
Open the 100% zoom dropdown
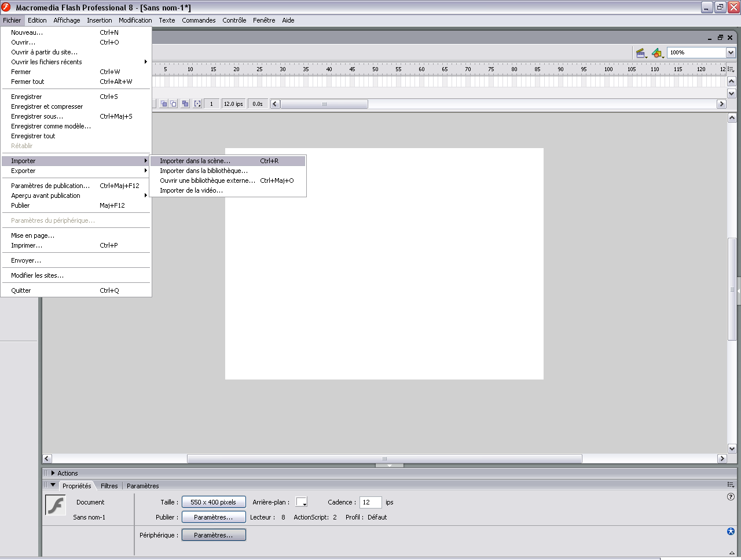[731, 53]
